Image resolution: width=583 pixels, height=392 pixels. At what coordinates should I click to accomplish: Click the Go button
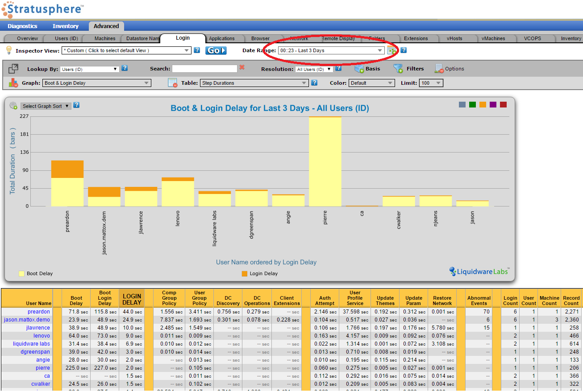click(x=216, y=50)
